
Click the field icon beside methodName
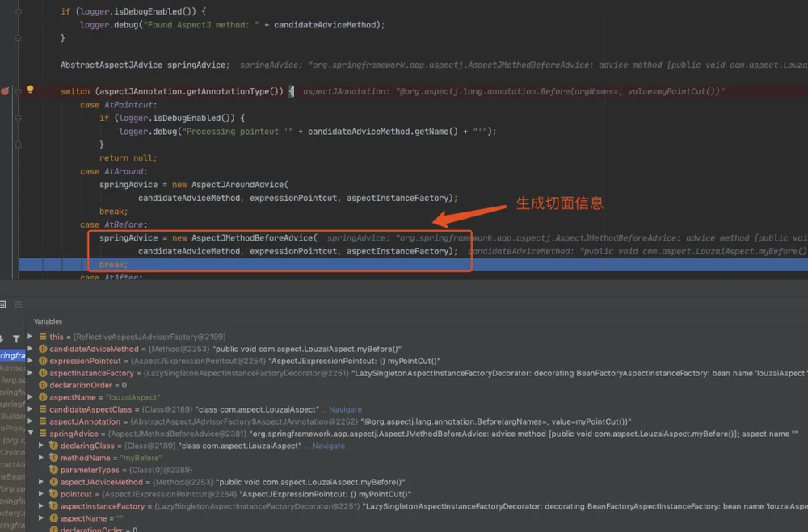coord(53,457)
